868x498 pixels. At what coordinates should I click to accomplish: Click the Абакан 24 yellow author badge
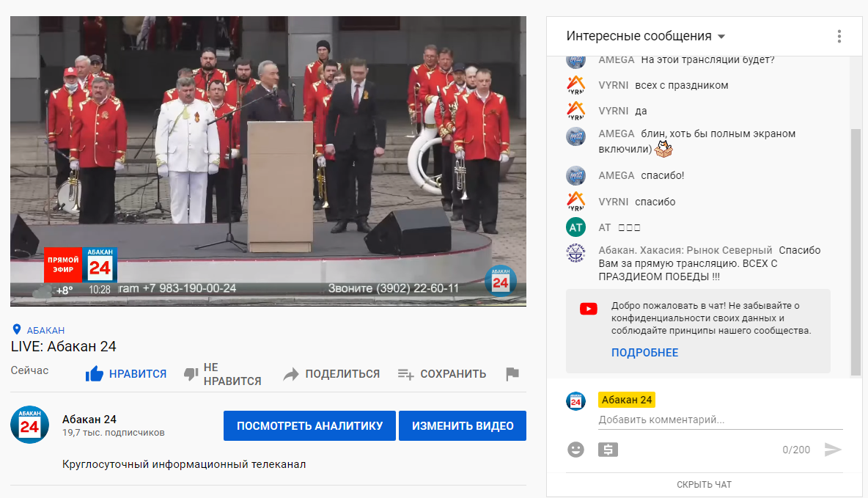(627, 400)
